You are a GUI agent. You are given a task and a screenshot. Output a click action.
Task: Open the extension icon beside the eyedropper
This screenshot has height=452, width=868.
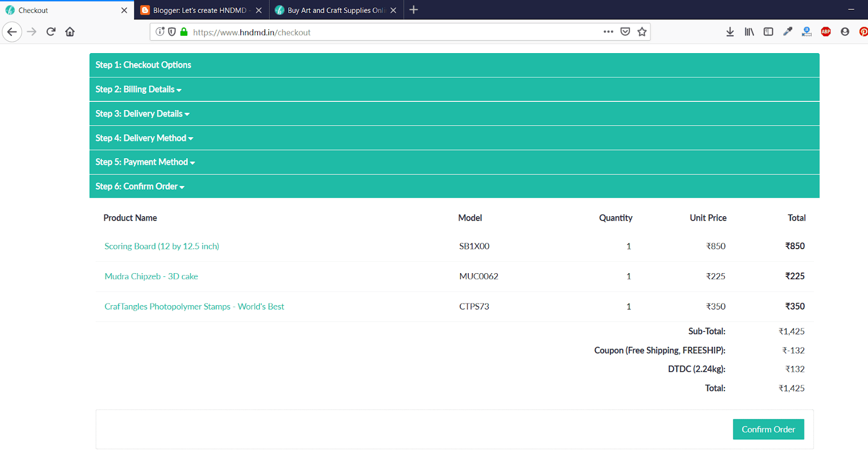coord(807,32)
